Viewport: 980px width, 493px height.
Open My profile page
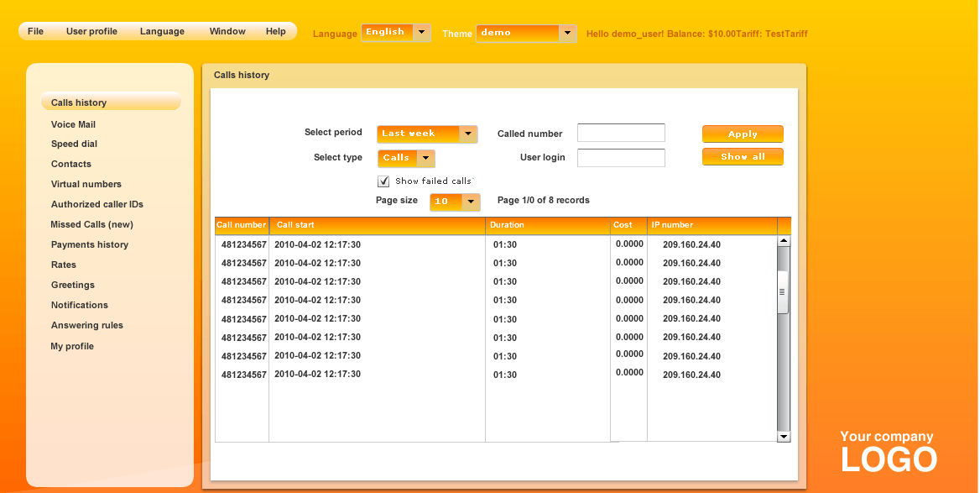pos(71,345)
